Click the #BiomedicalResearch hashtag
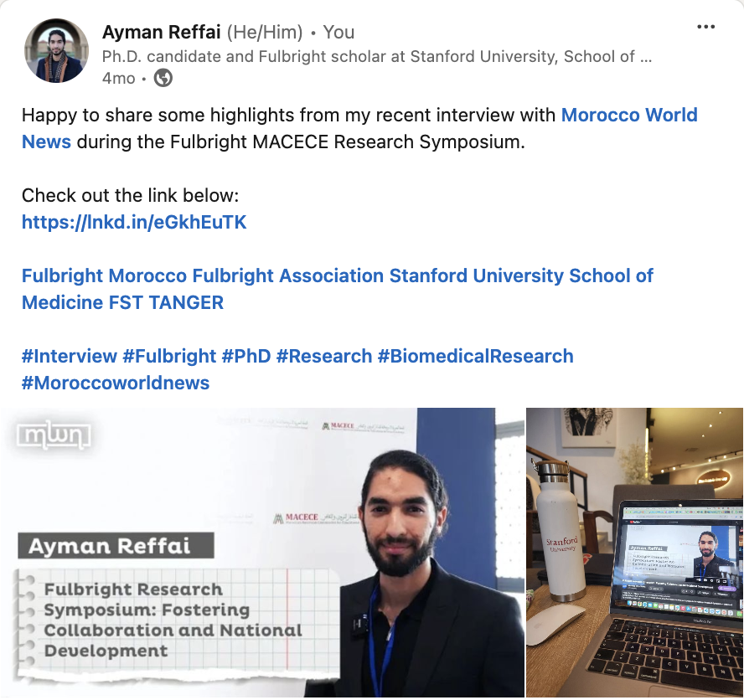The height and width of the screenshot is (700, 744). [x=475, y=356]
